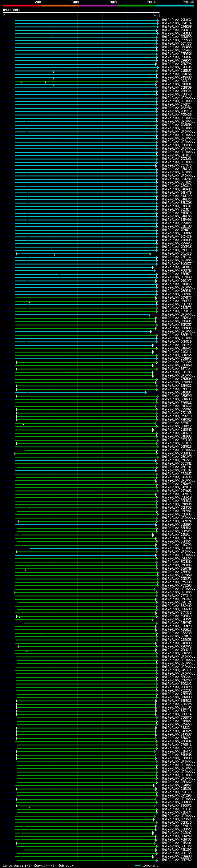Click the UniRef100_Q58D56 label
Image resolution: width=197 pixels, height=868 pixels.
pyautogui.click(x=177, y=125)
